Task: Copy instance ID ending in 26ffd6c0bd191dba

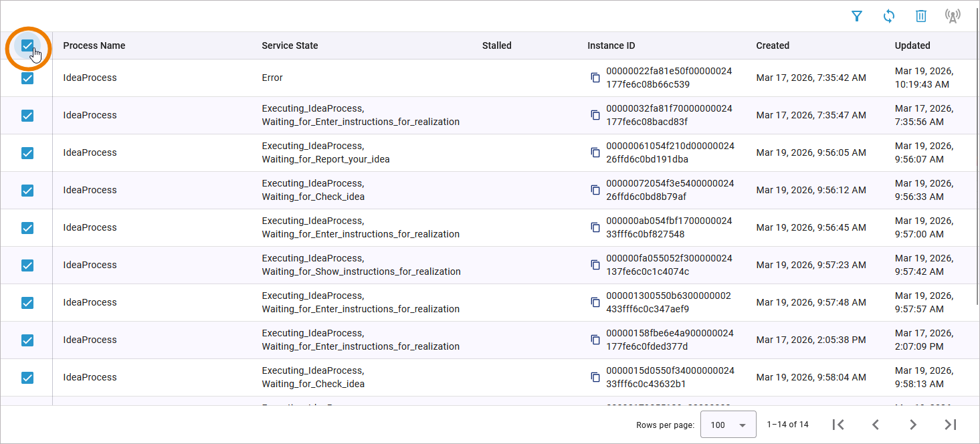Action: (x=595, y=152)
